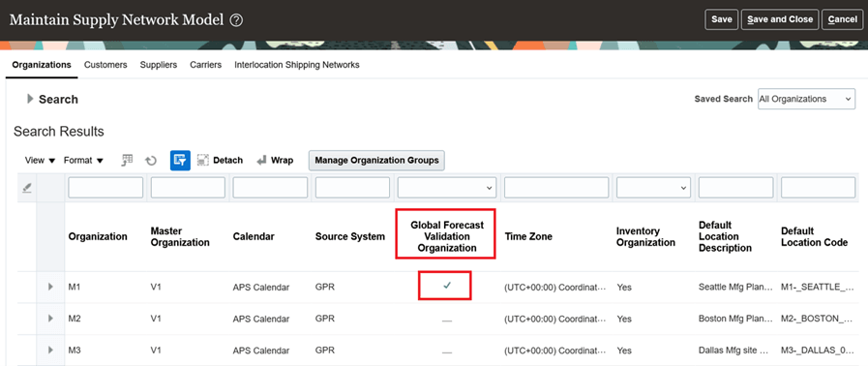The height and width of the screenshot is (366, 868).
Task: Expand row details for M2
Action: (50, 319)
